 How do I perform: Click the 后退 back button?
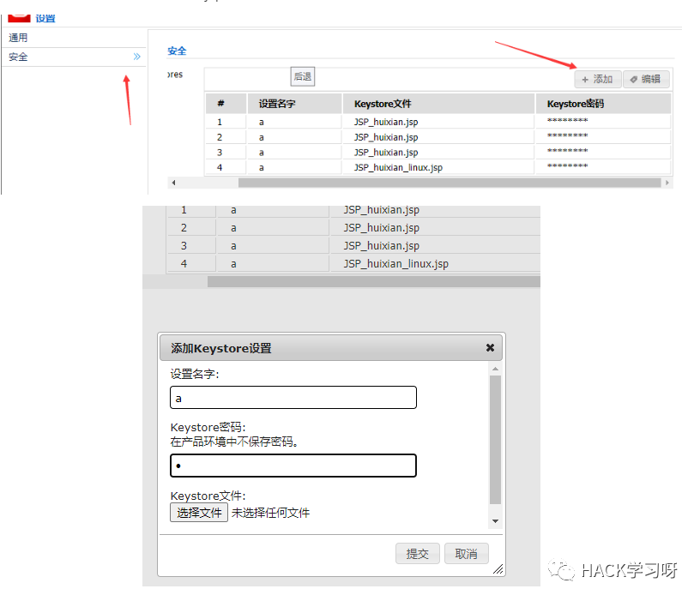[302, 75]
